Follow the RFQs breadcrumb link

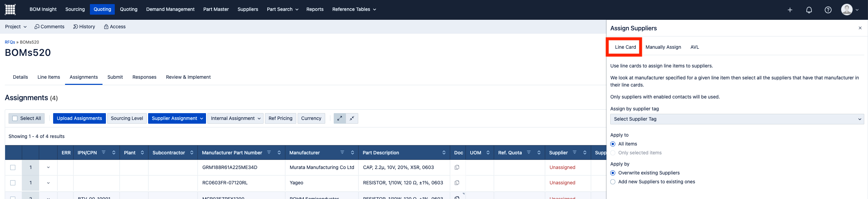[10, 42]
